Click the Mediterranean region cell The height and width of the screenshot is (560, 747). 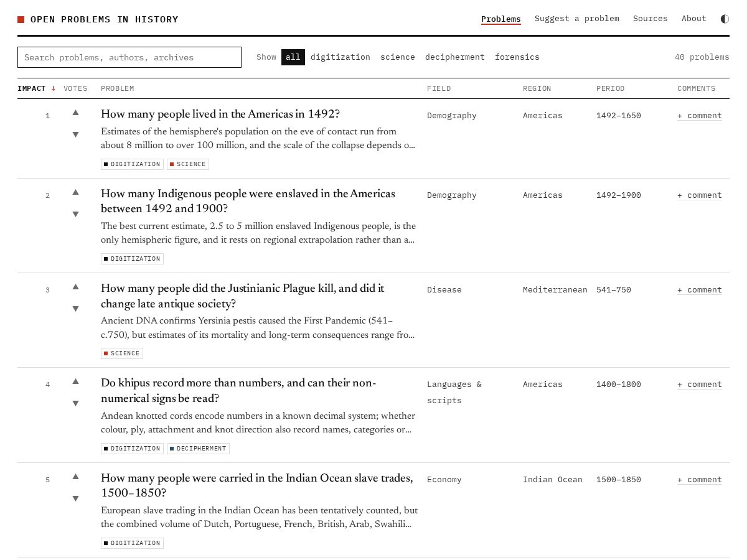pyautogui.click(x=555, y=290)
